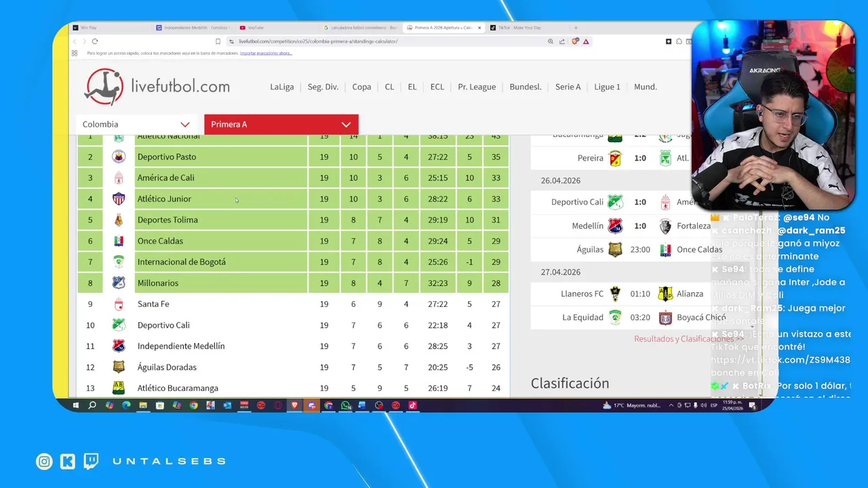Click the Internacional de Bogotá crest
The image size is (868, 488).
coord(119,262)
